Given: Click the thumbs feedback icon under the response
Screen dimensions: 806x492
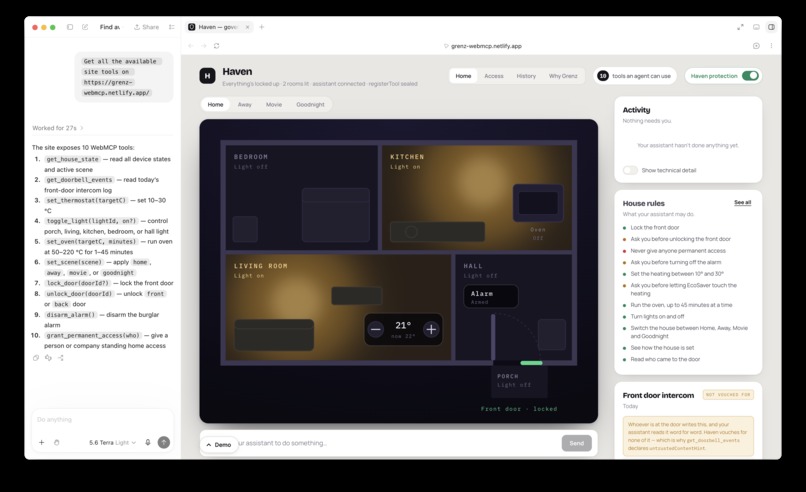Looking at the screenshot, I should click(48, 358).
